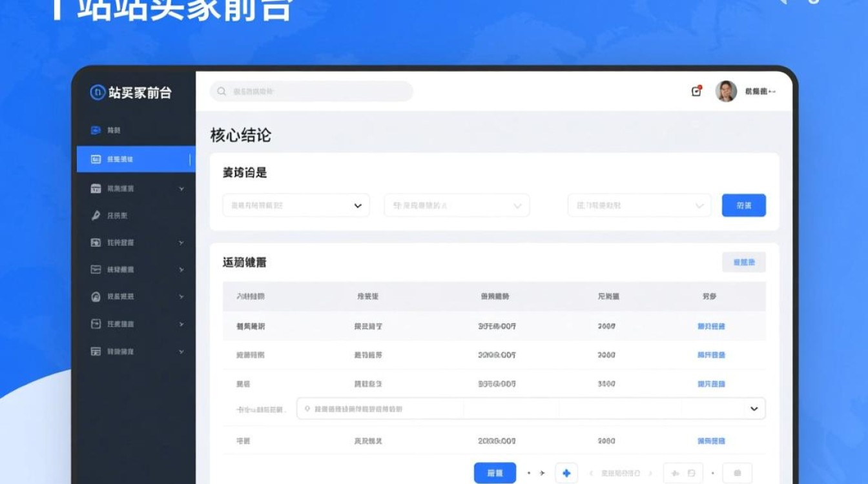Click the blue plus icon below the table
Image resolution: width=868 pixels, height=484 pixels.
pyautogui.click(x=566, y=472)
